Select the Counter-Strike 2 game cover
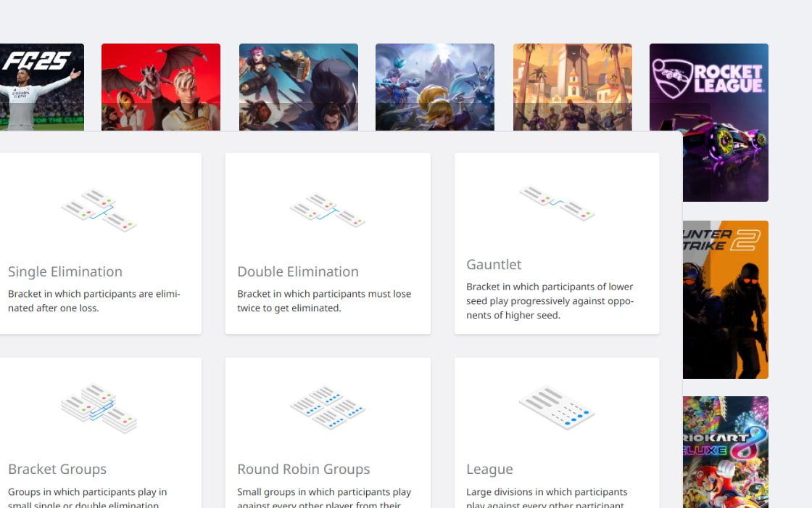 click(x=725, y=299)
